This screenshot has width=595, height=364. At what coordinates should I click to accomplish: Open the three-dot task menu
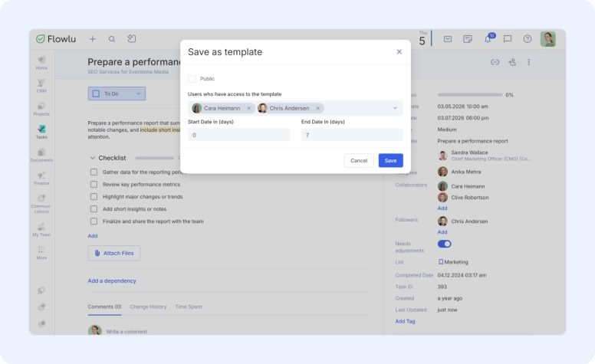point(528,62)
